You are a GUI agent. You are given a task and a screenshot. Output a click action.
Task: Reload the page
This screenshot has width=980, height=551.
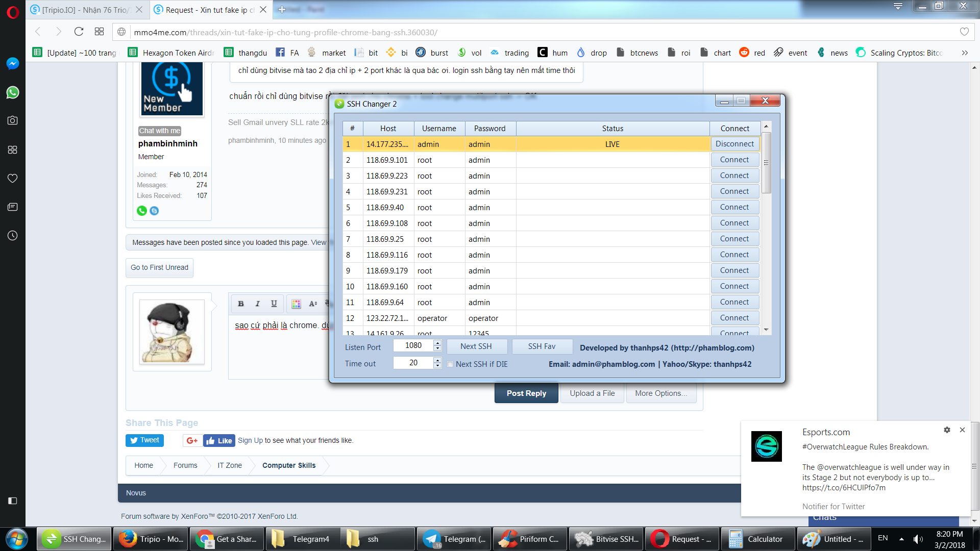pos(79,32)
